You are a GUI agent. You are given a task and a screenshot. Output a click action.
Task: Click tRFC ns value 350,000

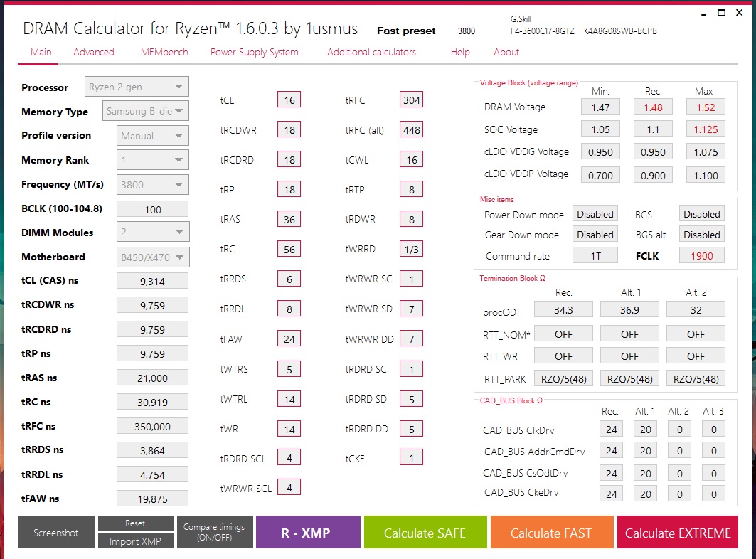point(152,427)
